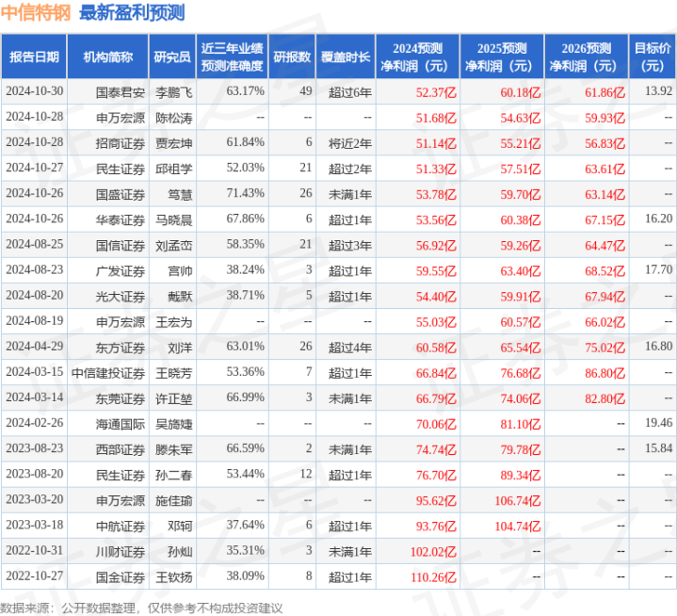Click target price 15.84
677x616 pixels.
[658, 448]
